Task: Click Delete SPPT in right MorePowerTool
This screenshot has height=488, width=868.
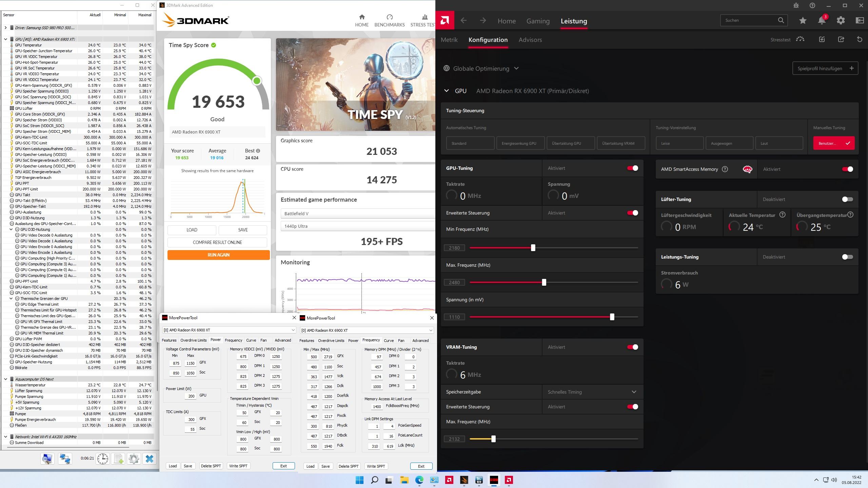Action: click(x=349, y=466)
